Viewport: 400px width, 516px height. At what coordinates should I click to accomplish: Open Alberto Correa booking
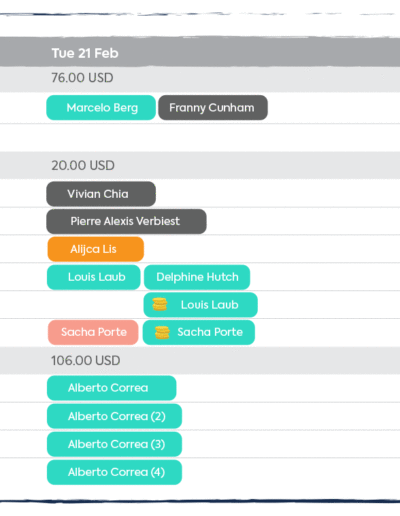point(112,388)
